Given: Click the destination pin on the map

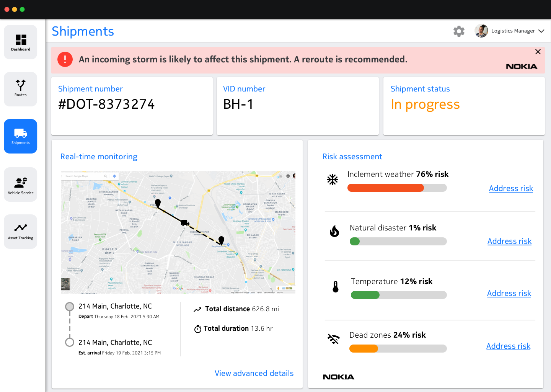Looking at the screenshot, I should coord(221,240).
